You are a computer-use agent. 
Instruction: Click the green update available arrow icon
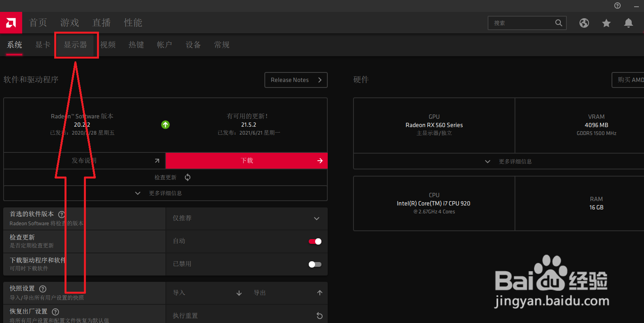pos(165,125)
